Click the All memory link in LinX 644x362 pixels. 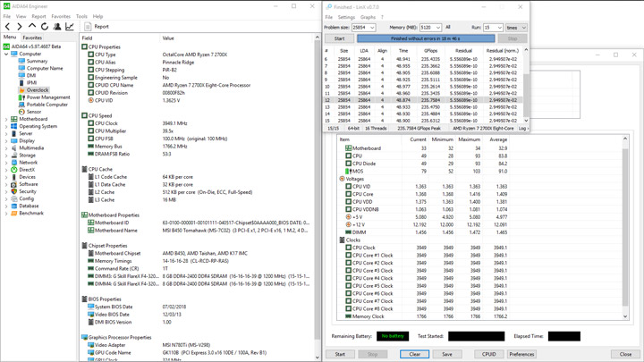pos(448,27)
